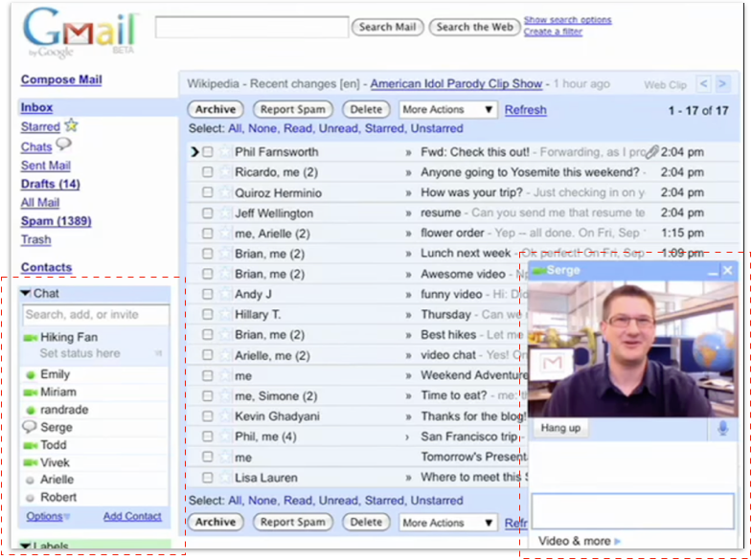Image resolution: width=752 pixels, height=560 pixels.
Task: Check the Quiroz Herminio email checkbox
Action: pos(207,192)
